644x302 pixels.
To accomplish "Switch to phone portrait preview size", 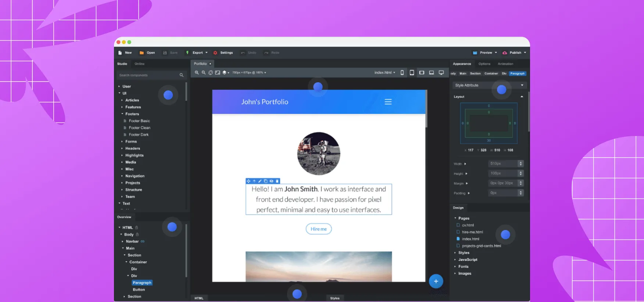I will 402,73.
